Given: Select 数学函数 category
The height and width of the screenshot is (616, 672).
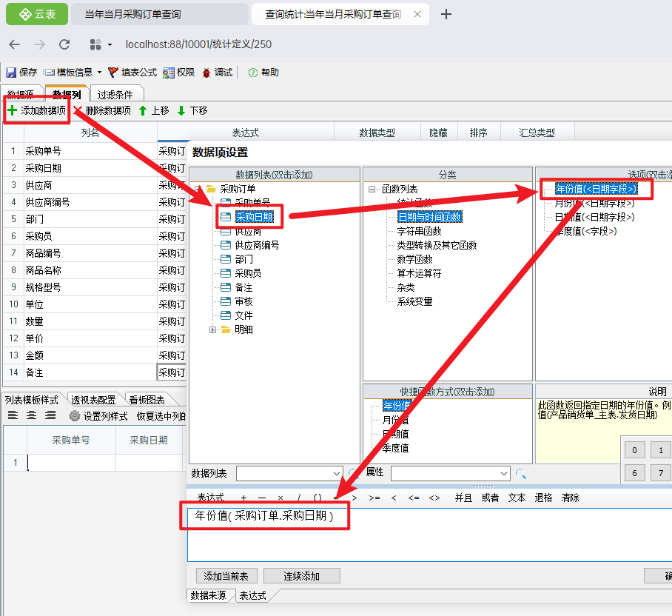Looking at the screenshot, I should [x=415, y=259].
